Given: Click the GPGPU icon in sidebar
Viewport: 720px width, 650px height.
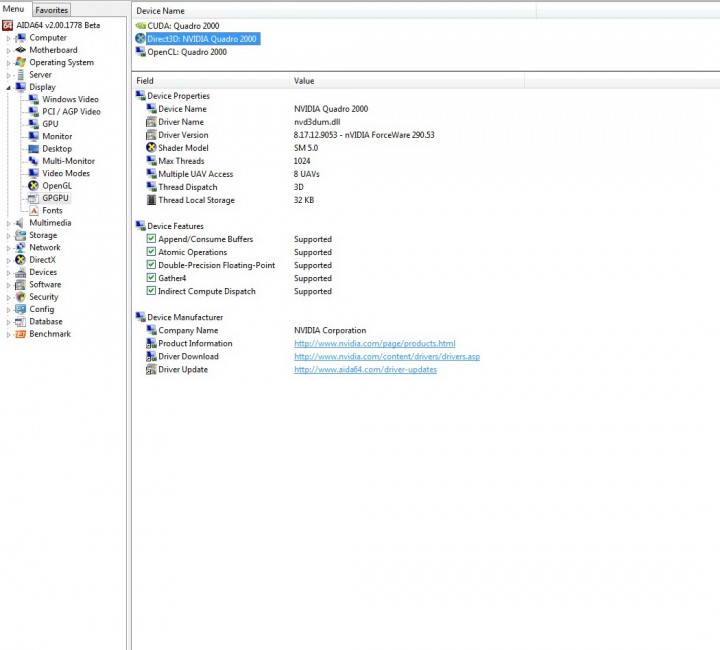Looking at the screenshot, I should (x=34, y=198).
